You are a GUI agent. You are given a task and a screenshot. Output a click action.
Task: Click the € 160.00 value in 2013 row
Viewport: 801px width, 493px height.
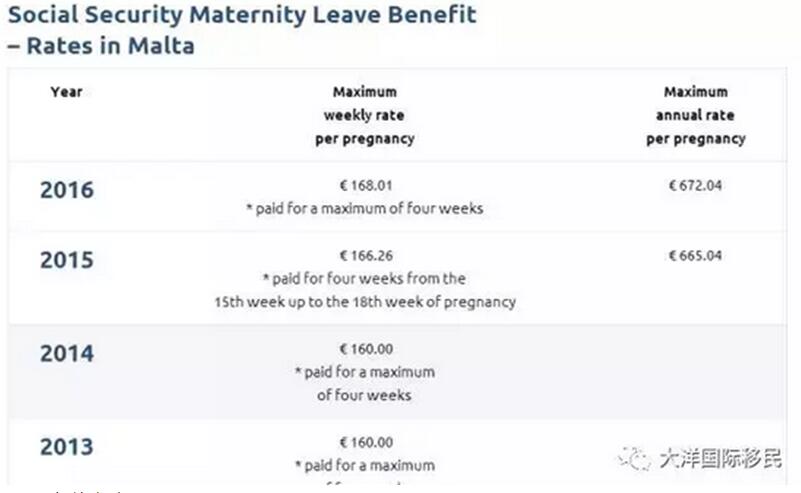click(x=366, y=442)
